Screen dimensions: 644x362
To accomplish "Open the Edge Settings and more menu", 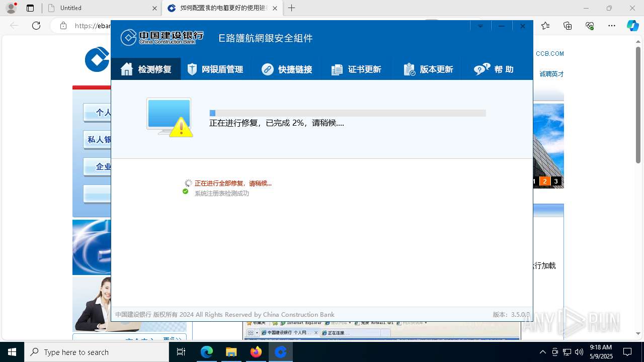I will coord(612,26).
